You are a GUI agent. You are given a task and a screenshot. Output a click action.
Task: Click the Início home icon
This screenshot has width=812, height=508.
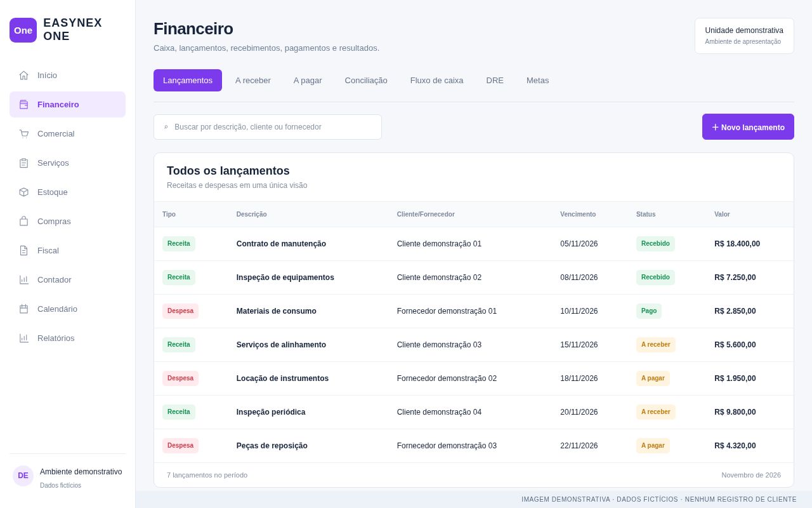(x=23, y=75)
